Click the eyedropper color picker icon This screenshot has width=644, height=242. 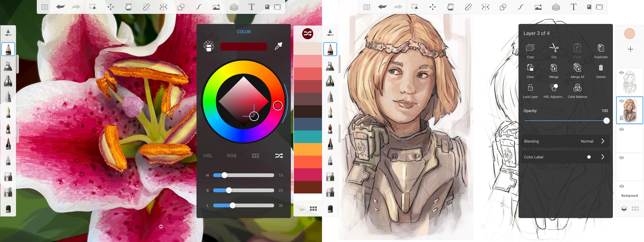pyautogui.click(x=278, y=46)
